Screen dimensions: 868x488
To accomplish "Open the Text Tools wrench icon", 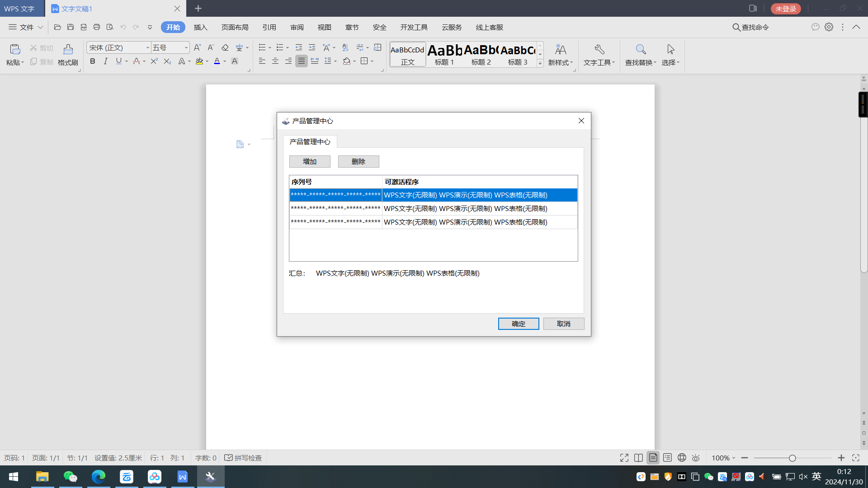I will coord(599,49).
